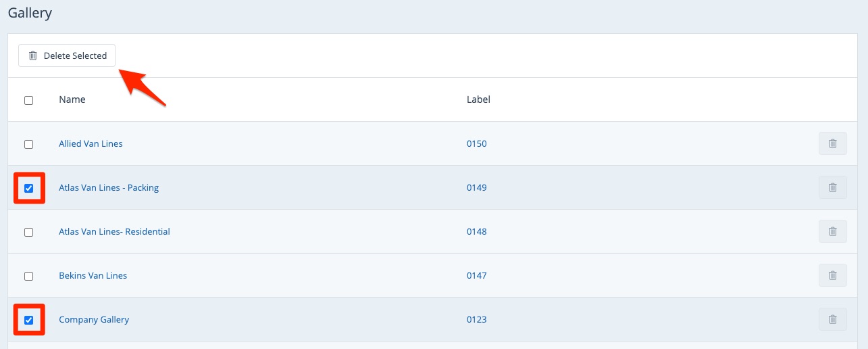Check the Allied Van Lines checkbox
The width and height of the screenshot is (868, 349).
click(28, 144)
